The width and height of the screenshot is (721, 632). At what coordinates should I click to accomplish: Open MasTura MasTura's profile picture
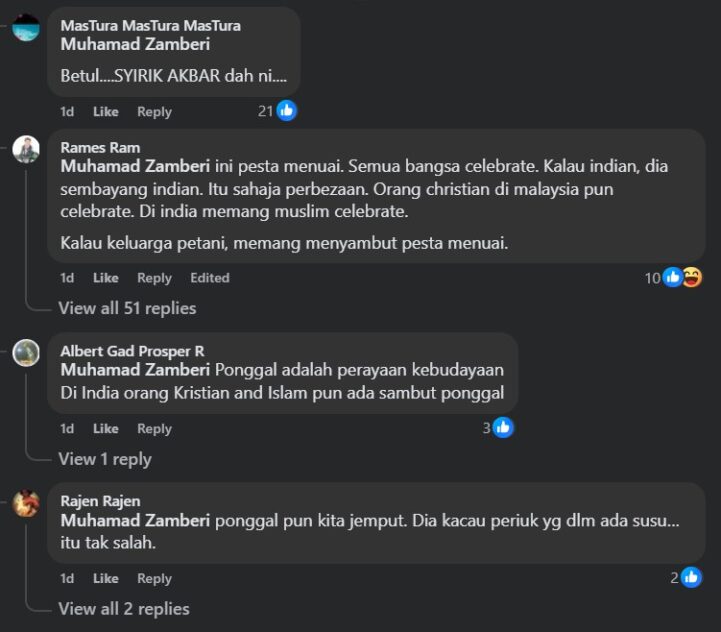tap(26, 27)
